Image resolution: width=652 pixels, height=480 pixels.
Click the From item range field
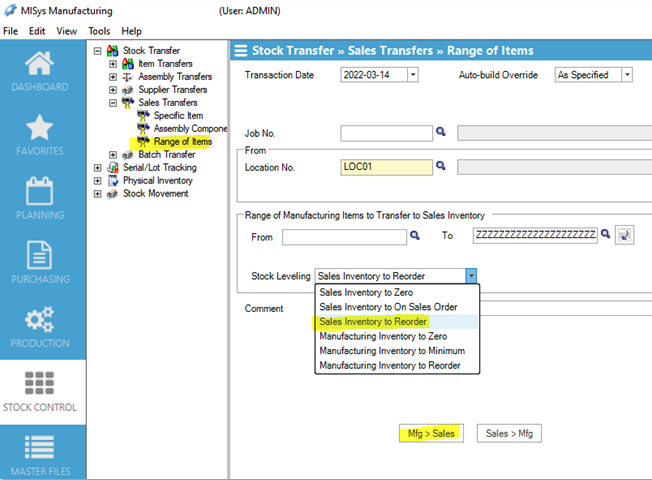pyautogui.click(x=344, y=237)
